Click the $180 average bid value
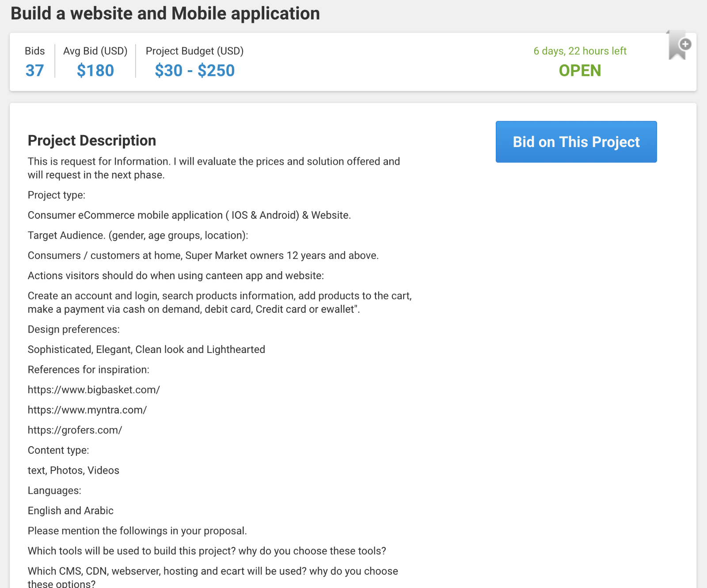Image resolution: width=707 pixels, height=588 pixels. (x=95, y=71)
